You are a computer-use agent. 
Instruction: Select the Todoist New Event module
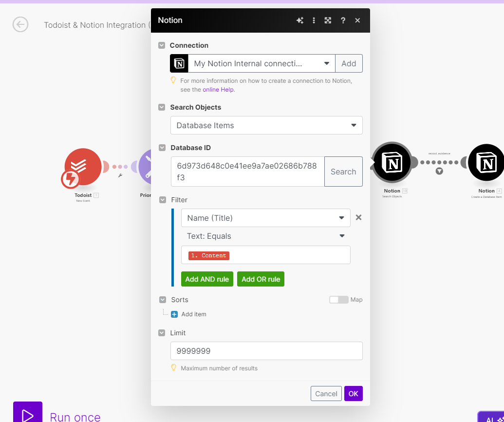83,167
